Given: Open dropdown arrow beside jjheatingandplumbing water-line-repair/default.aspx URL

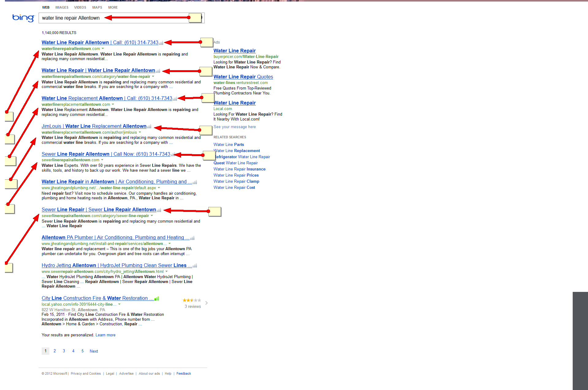Looking at the screenshot, I should click(159, 188).
